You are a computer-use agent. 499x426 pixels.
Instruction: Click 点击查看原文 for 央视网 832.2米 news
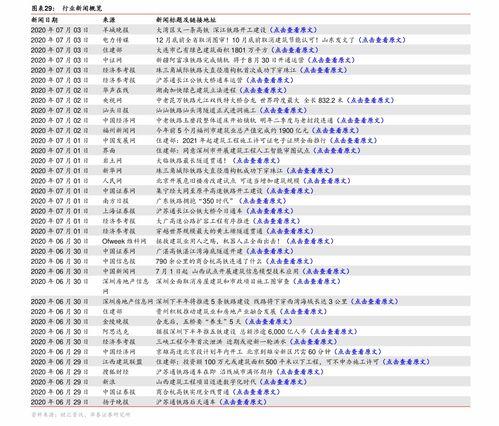(x=371, y=100)
